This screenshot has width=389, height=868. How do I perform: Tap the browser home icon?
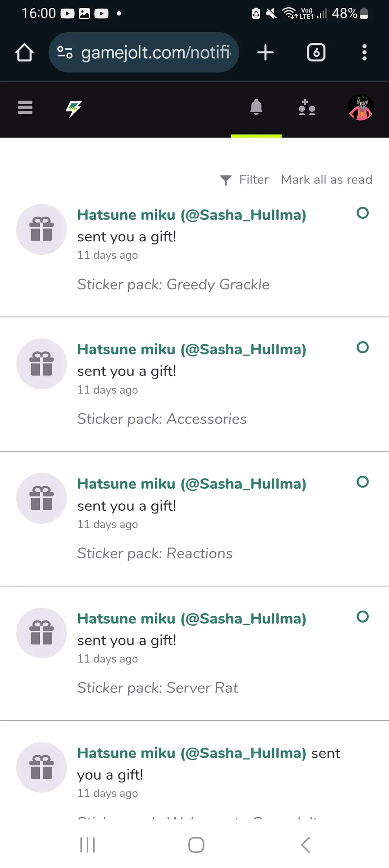(24, 53)
